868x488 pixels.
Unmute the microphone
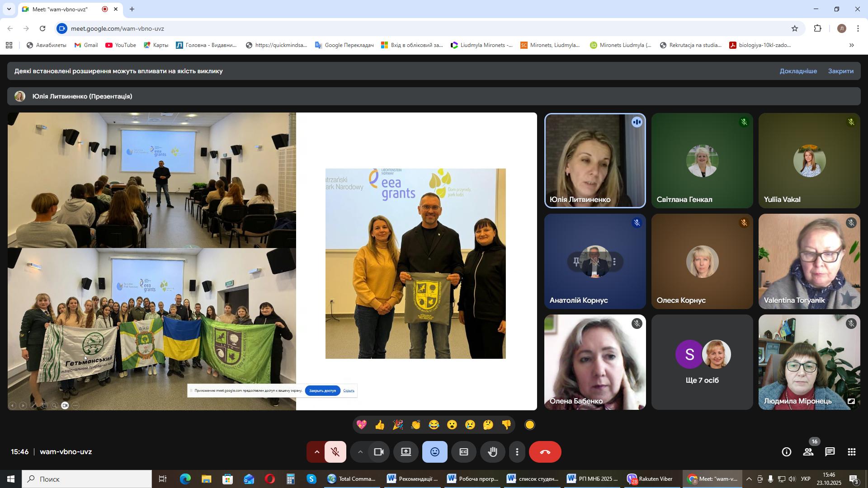pos(335,452)
